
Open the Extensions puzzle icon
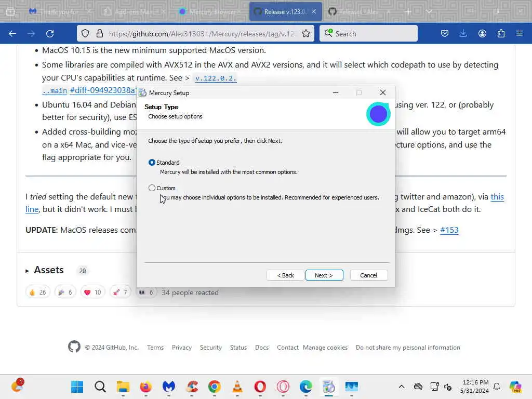pos(501,34)
